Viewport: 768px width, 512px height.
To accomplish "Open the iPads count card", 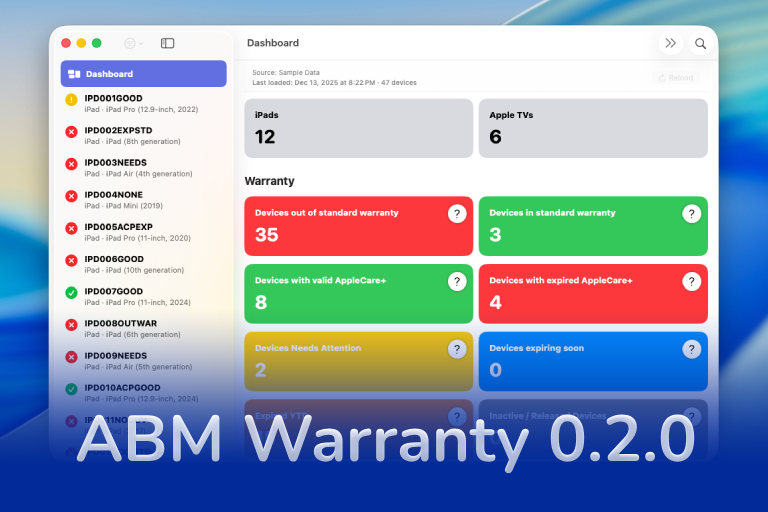I will 359,128.
